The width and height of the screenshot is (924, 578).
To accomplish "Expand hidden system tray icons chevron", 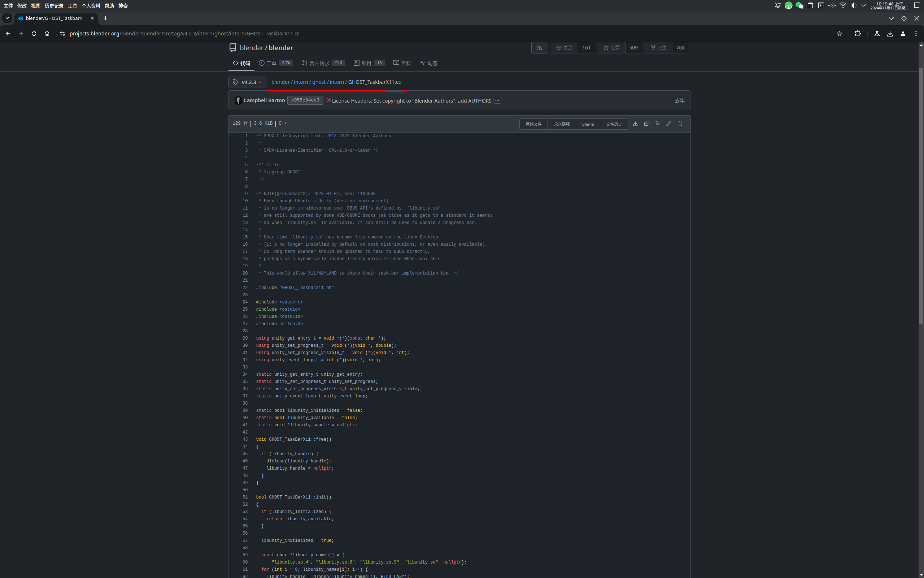I will 864,5.
